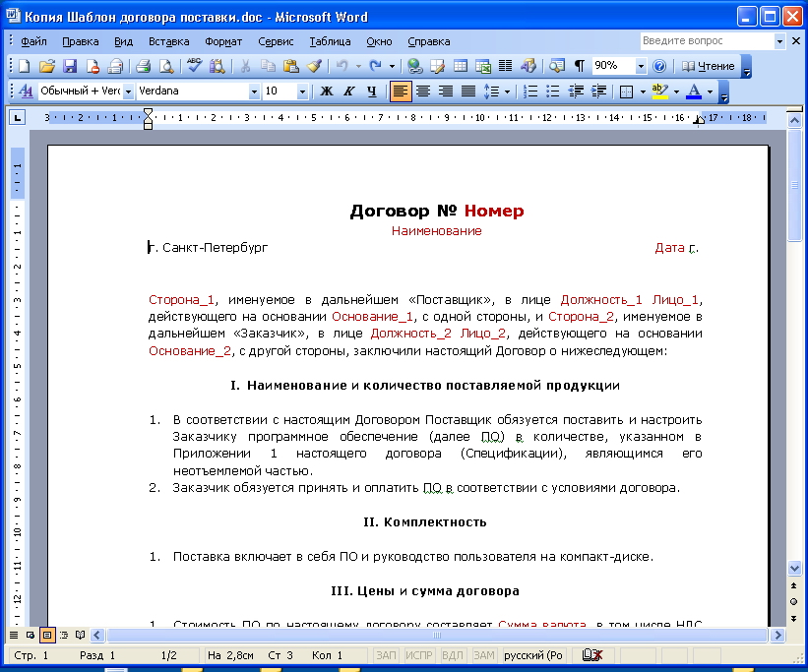Viewport: 808px width, 672px height.
Task: Toggle bulleted list formatting
Action: tap(553, 92)
